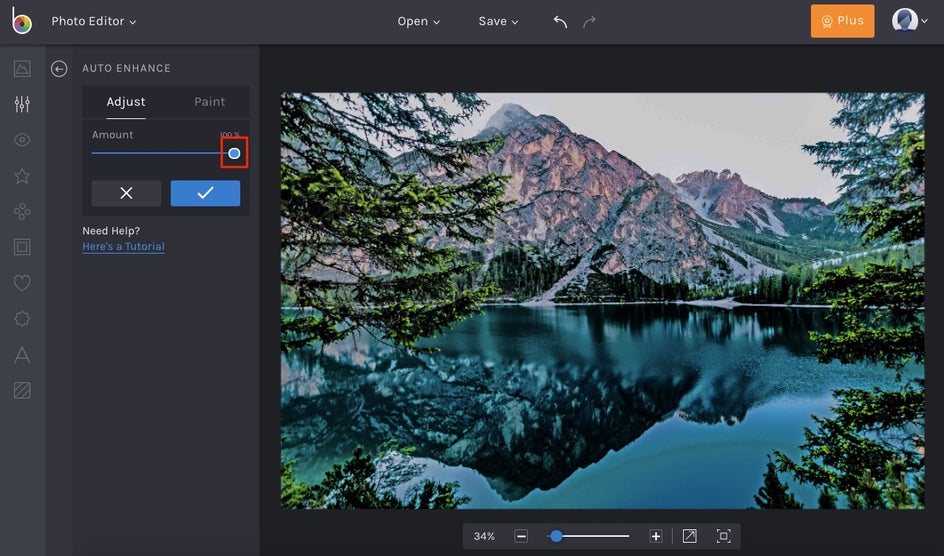Screen dimensions: 944x556
Task: Open the Overlays heart icon
Action: [22, 283]
